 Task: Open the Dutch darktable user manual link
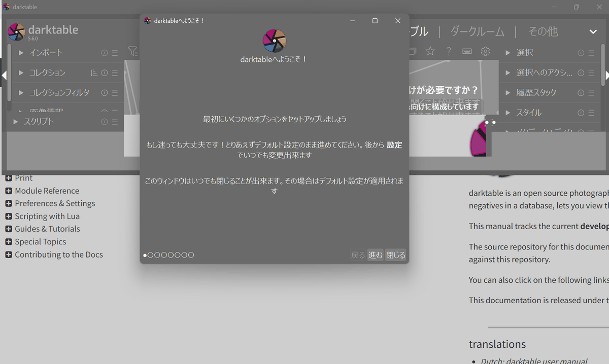535,361
